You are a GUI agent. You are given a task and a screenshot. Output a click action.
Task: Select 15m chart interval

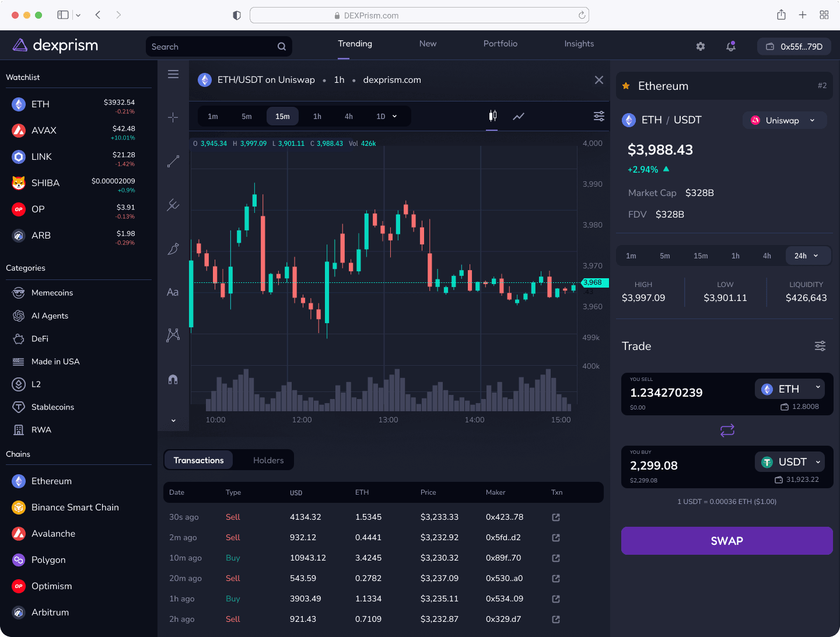(282, 116)
